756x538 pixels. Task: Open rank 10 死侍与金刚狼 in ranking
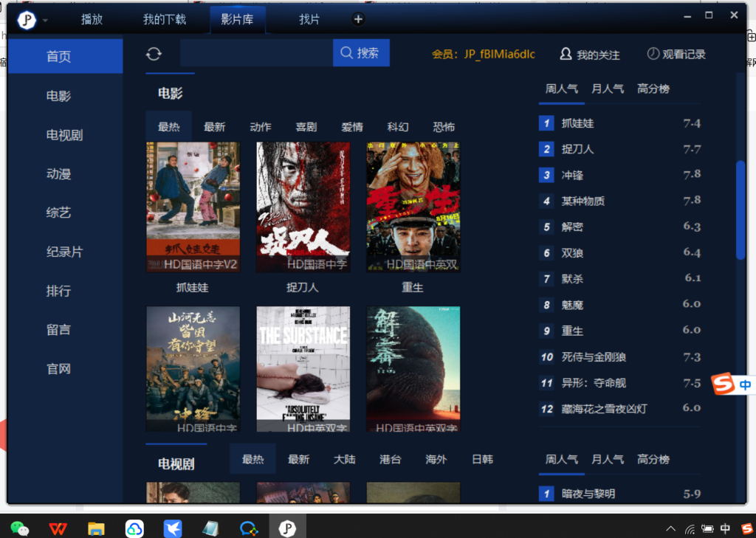click(619, 357)
